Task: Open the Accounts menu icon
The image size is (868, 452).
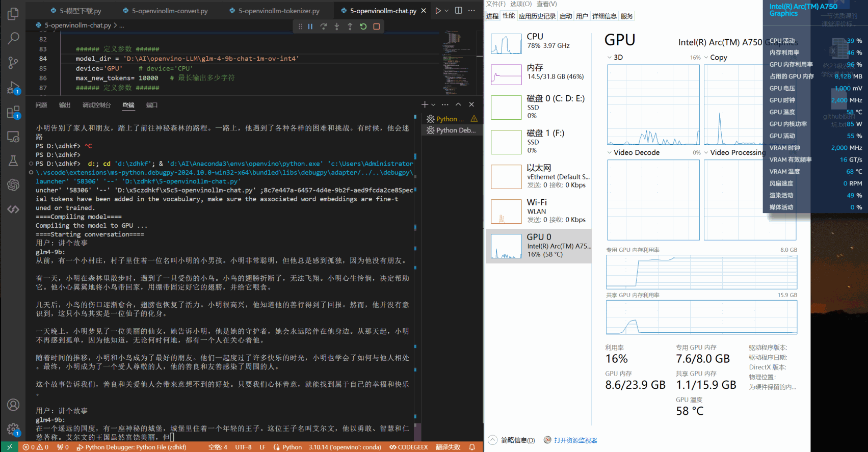Action: 13,405
